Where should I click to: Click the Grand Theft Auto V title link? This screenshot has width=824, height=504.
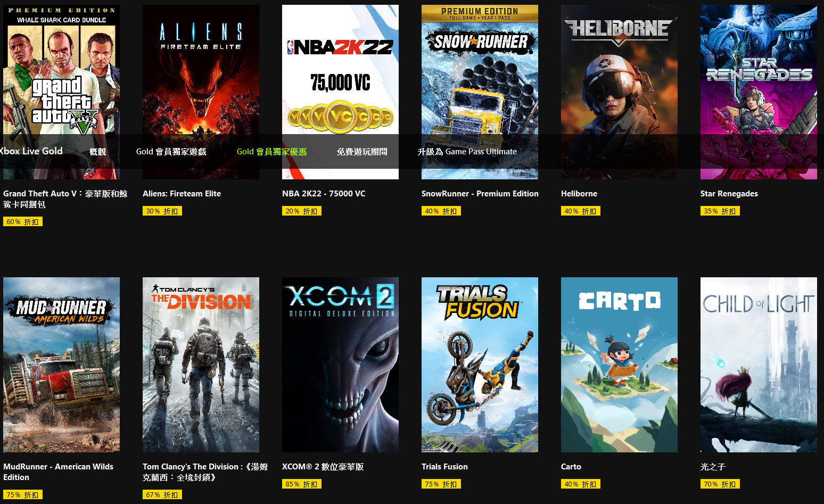[x=65, y=199]
